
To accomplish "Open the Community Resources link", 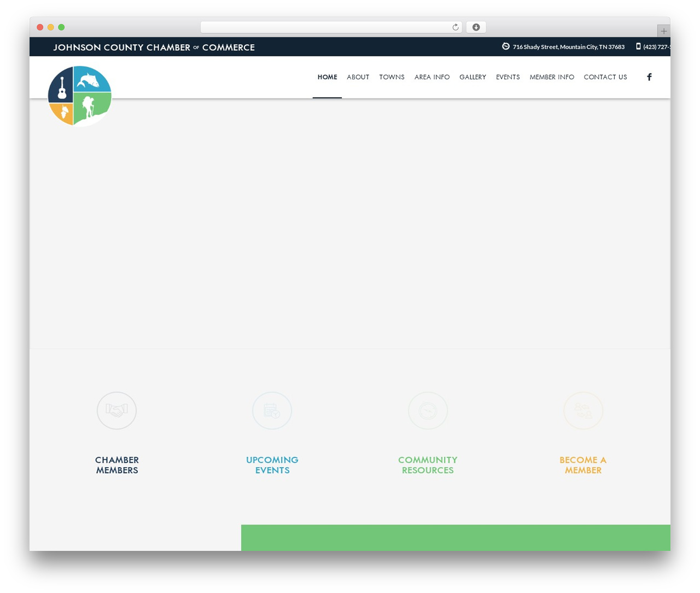I will coord(428,465).
